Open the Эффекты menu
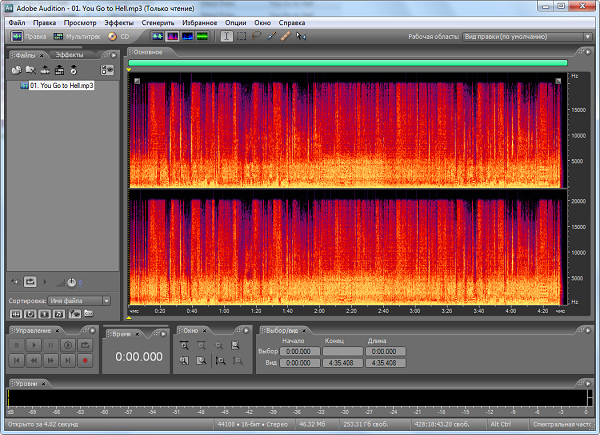Screen dimensions: 600x435 [x=118, y=21]
